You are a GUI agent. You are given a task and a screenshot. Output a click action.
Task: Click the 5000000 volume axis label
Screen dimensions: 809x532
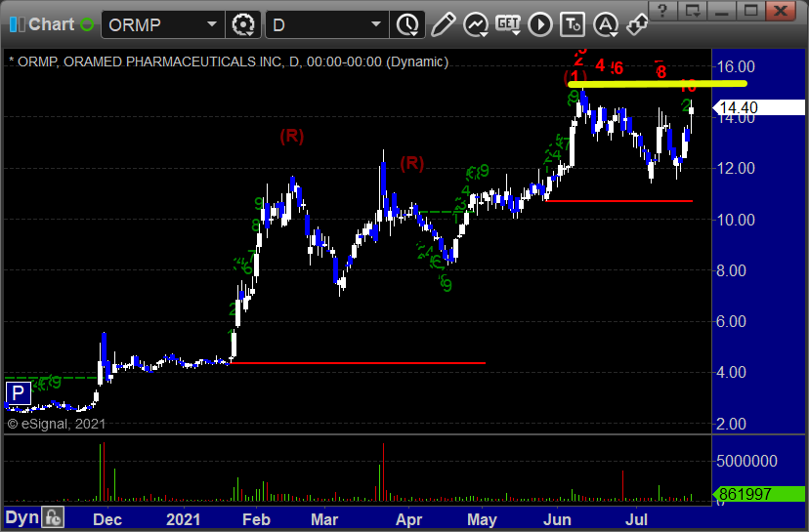(746, 461)
